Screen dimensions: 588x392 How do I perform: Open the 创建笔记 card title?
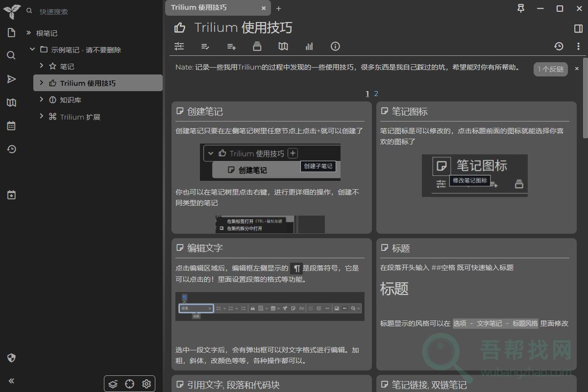[205, 112]
